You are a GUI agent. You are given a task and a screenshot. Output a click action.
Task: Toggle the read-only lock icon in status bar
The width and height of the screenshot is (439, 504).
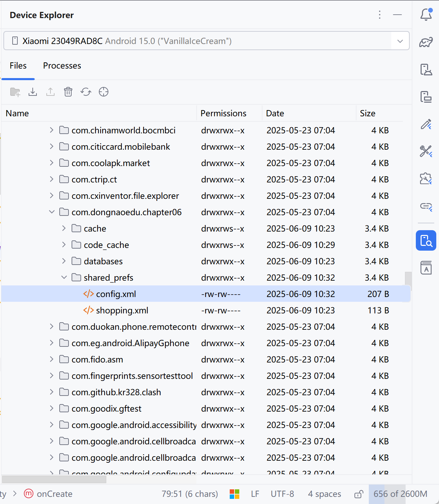359,494
